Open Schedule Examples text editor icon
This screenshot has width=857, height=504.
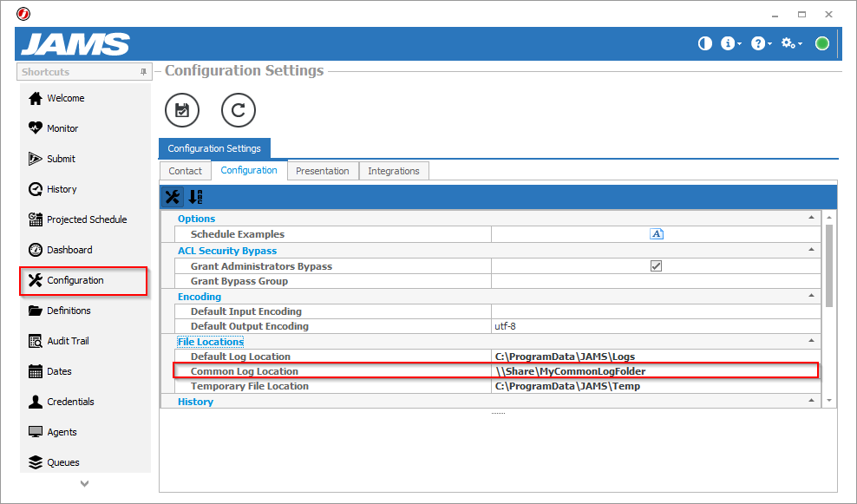[x=657, y=234]
